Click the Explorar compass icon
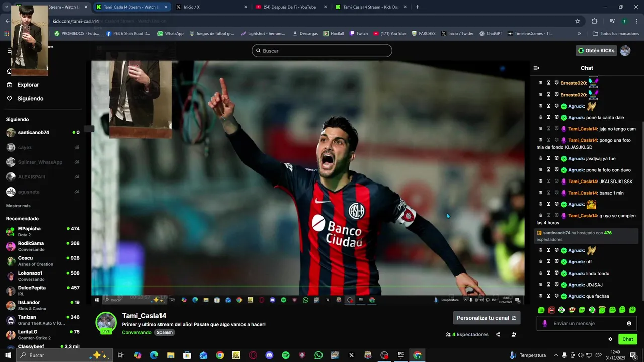This screenshot has height=362, width=644. pos(9,85)
